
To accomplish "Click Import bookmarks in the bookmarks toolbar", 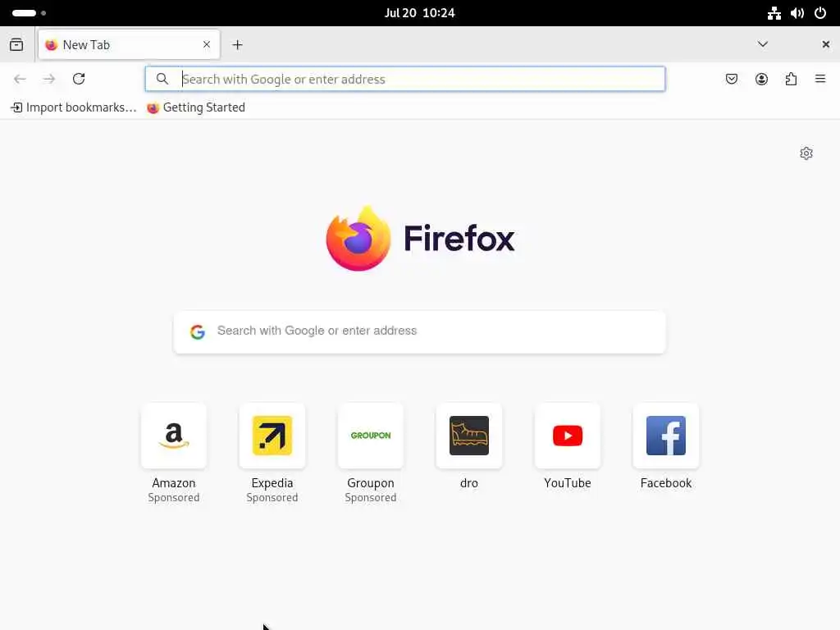I will coord(74,107).
